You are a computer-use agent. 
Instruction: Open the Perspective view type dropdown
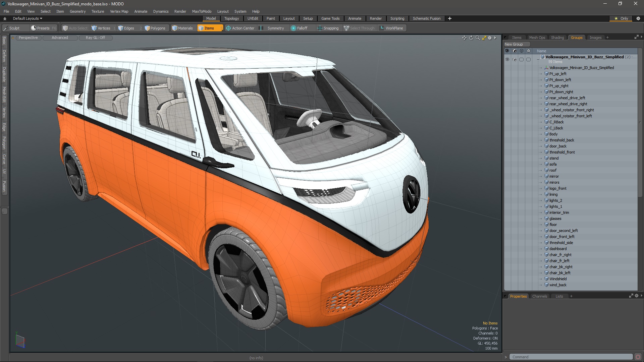[x=28, y=38]
